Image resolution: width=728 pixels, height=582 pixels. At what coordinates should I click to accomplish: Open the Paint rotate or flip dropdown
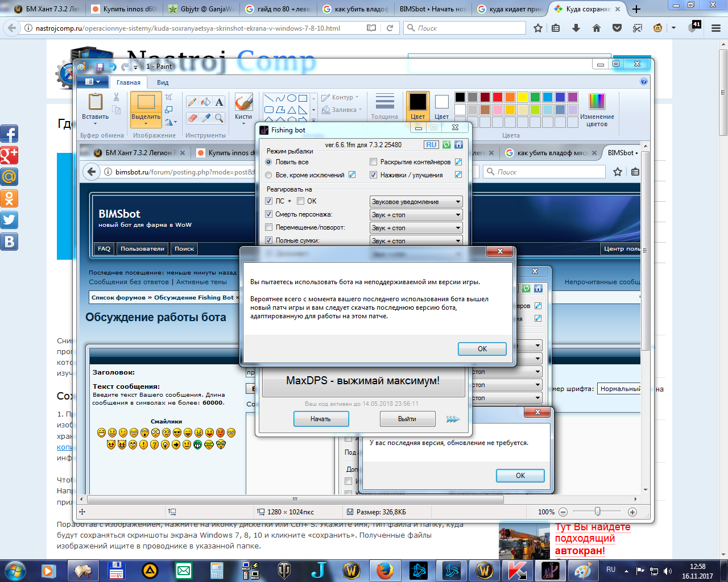coord(171,122)
